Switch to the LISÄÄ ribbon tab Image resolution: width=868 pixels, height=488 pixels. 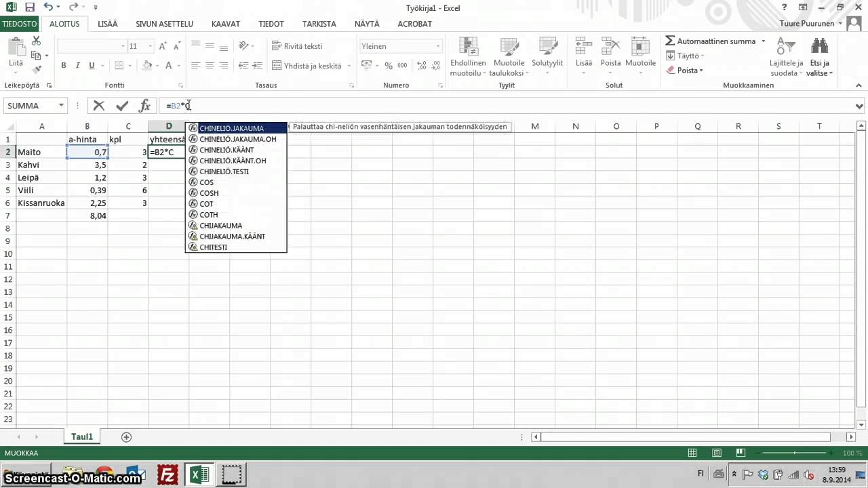coord(108,24)
